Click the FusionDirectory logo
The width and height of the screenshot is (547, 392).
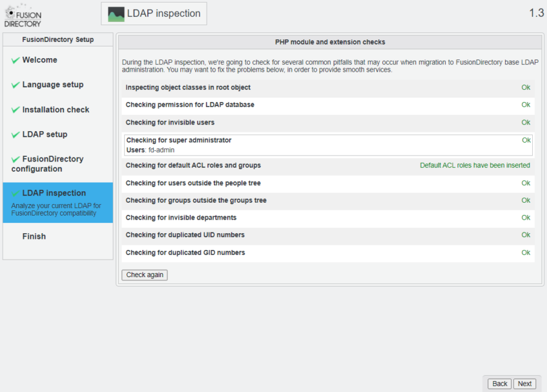click(x=23, y=15)
